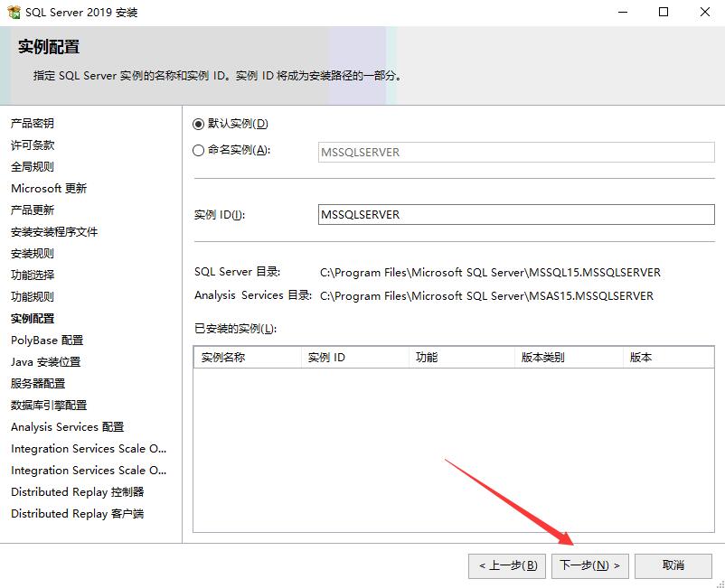Click the 版本 column header
The height and width of the screenshot is (588, 725).
pos(669,357)
